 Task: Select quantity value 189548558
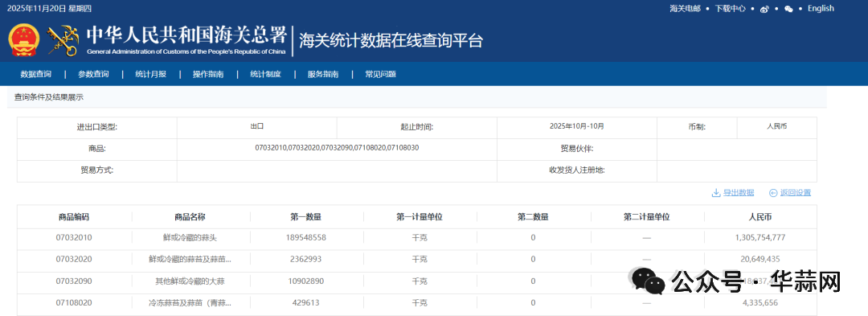tap(306, 237)
